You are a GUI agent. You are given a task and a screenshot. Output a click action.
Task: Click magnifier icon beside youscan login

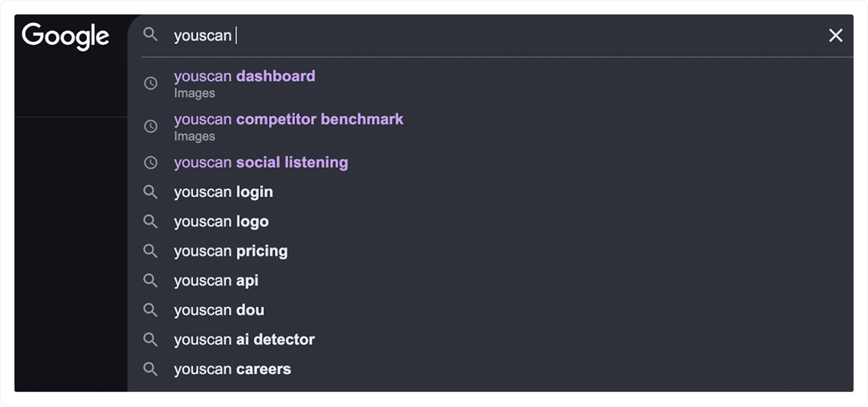(151, 192)
